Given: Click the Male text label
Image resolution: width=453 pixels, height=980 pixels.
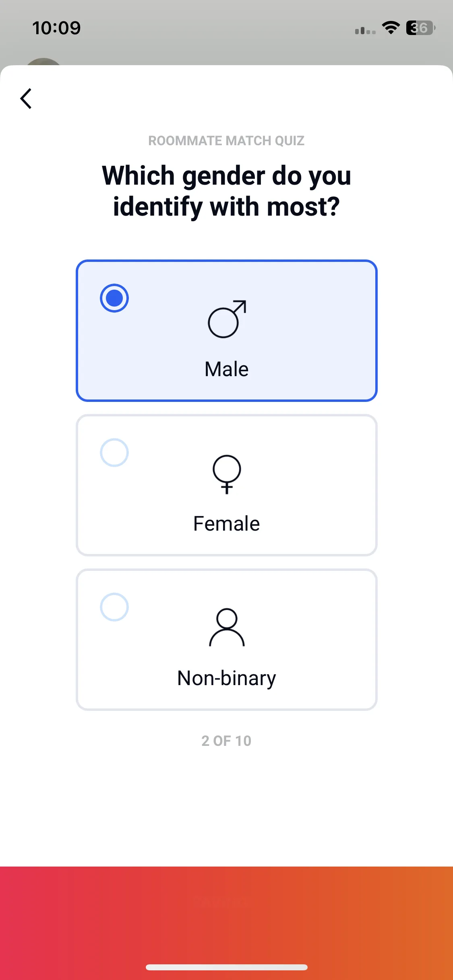Looking at the screenshot, I should [x=227, y=369].
